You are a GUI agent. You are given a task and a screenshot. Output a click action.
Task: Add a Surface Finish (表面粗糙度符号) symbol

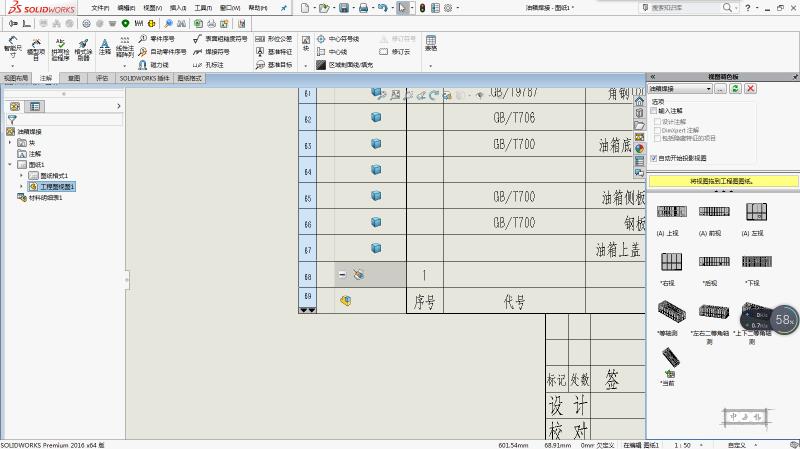[220, 39]
